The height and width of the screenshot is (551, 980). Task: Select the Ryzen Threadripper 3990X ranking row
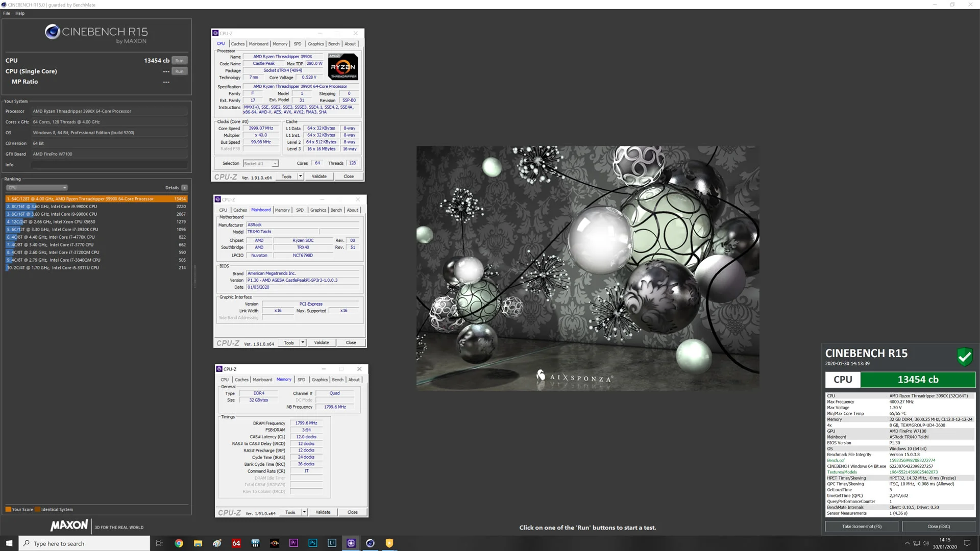pyautogui.click(x=96, y=199)
